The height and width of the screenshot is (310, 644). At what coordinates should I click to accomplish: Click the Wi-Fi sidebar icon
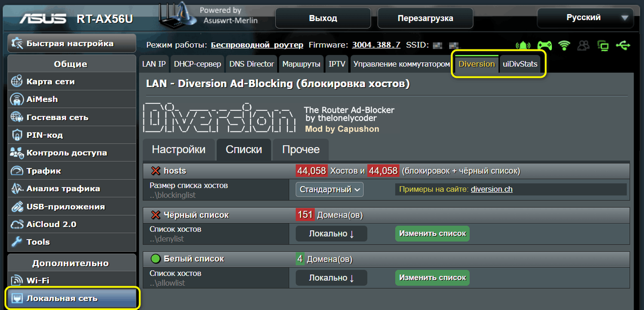pyautogui.click(x=17, y=280)
